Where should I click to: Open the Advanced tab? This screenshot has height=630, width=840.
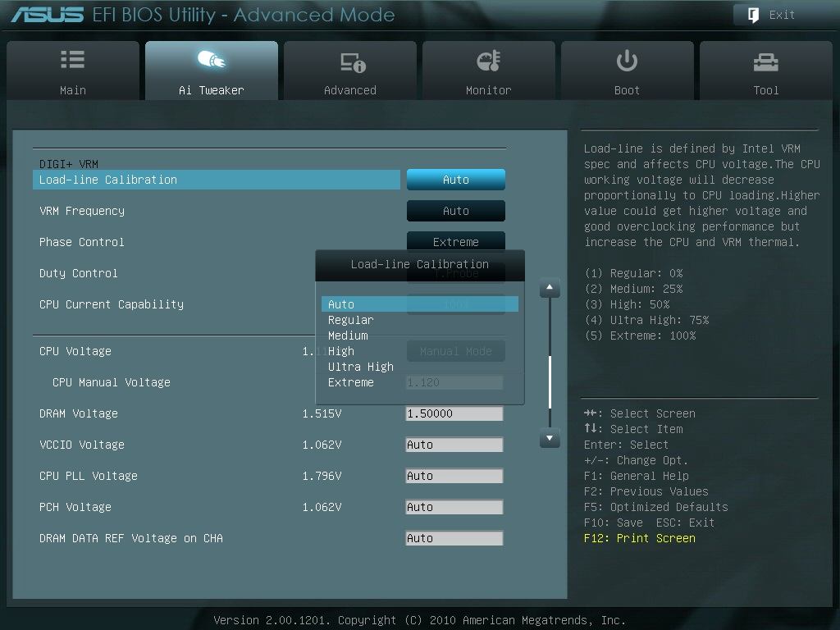coord(350,71)
